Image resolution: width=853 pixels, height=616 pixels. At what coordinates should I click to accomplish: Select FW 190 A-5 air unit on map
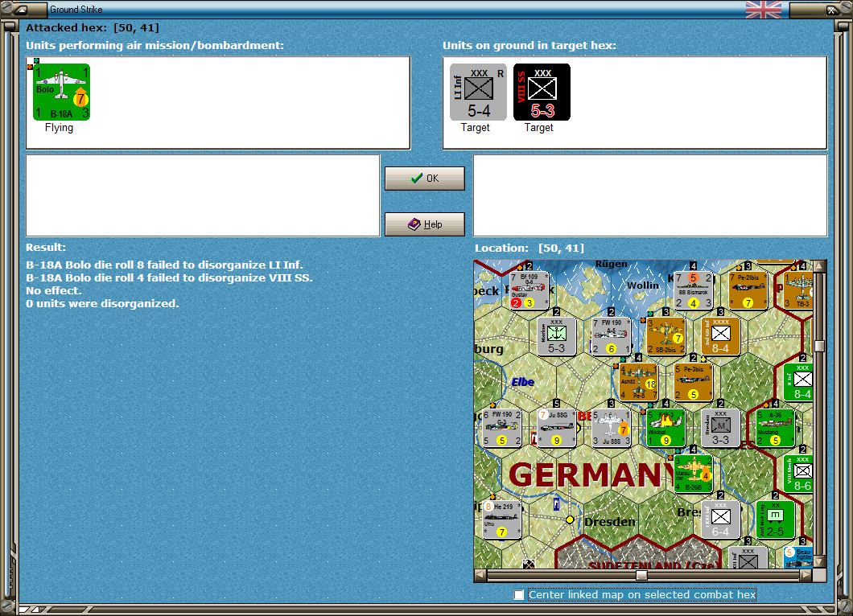[x=611, y=336]
